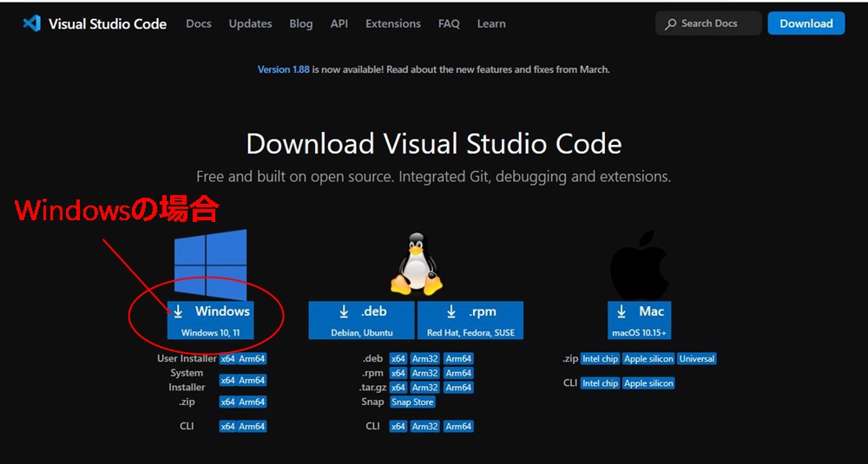Screen dimensions: 868x464
Task: Open the Version 1.88 release link
Action: [x=284, y=69]
